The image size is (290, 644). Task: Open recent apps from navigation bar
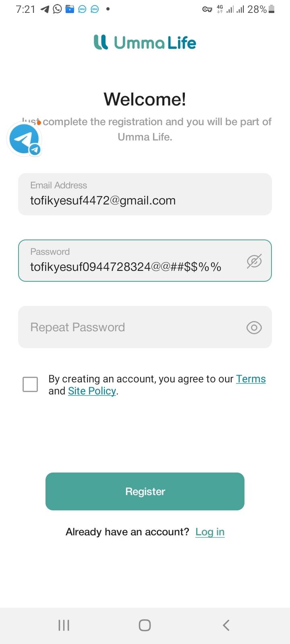tap(64, 625)
